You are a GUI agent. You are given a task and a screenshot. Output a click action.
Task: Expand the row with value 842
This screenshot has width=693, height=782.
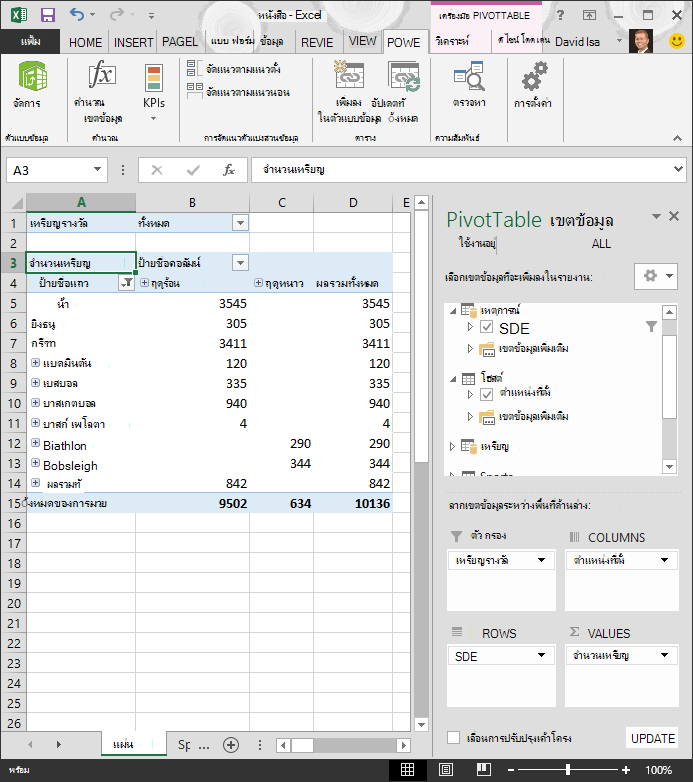tap(35, 482)
